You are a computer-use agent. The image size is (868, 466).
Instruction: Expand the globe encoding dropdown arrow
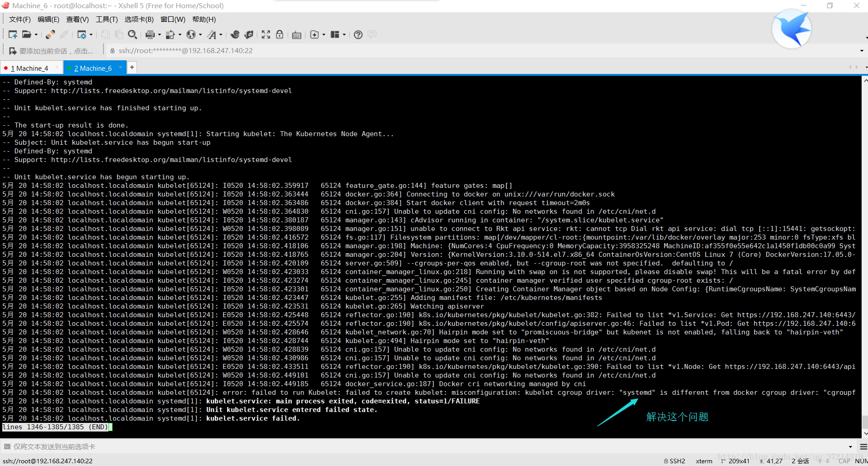[x=200, y=35]
